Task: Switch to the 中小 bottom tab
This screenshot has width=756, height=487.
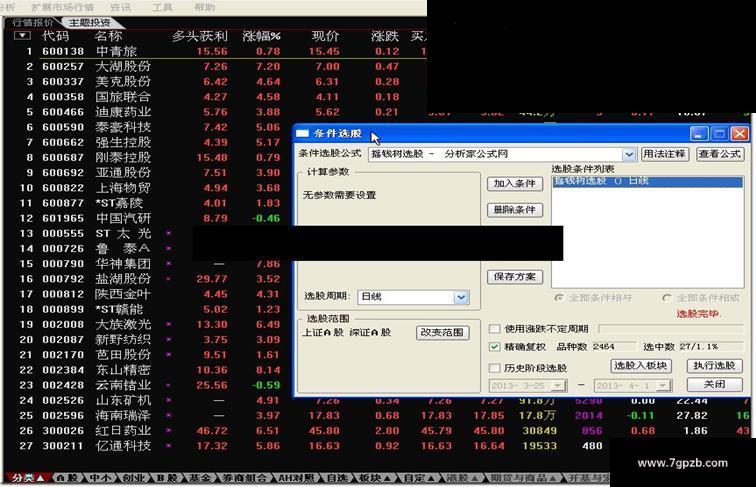Action: pos(100,478)
